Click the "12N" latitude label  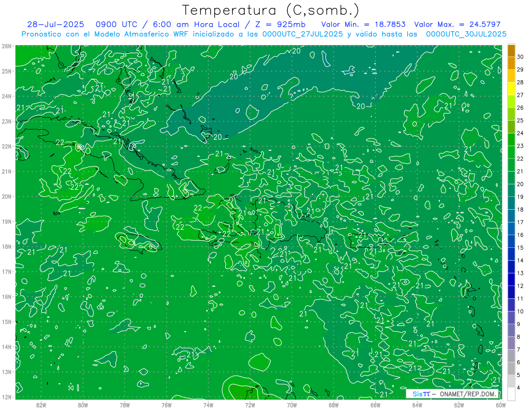[7, 397]
